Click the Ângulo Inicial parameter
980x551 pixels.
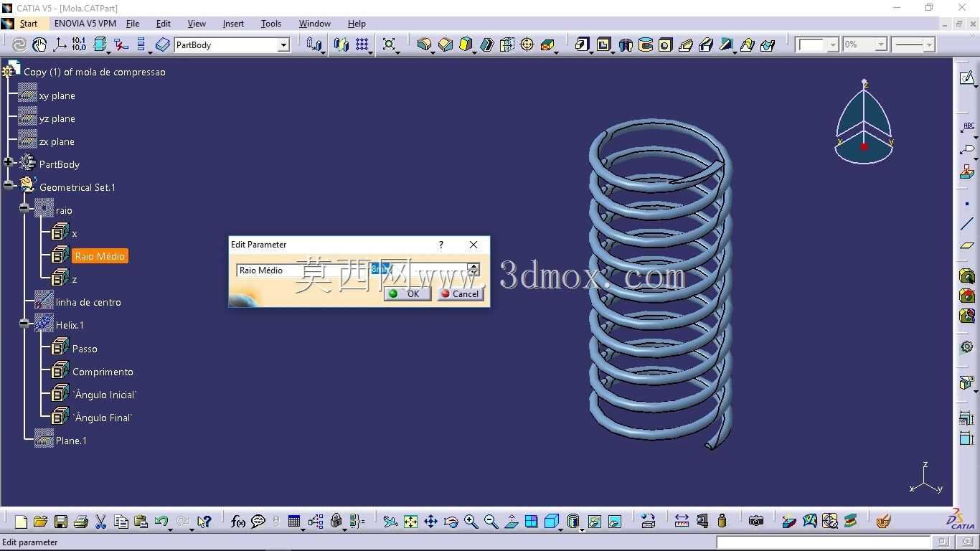pyautogui.click(x=105, y=395)
